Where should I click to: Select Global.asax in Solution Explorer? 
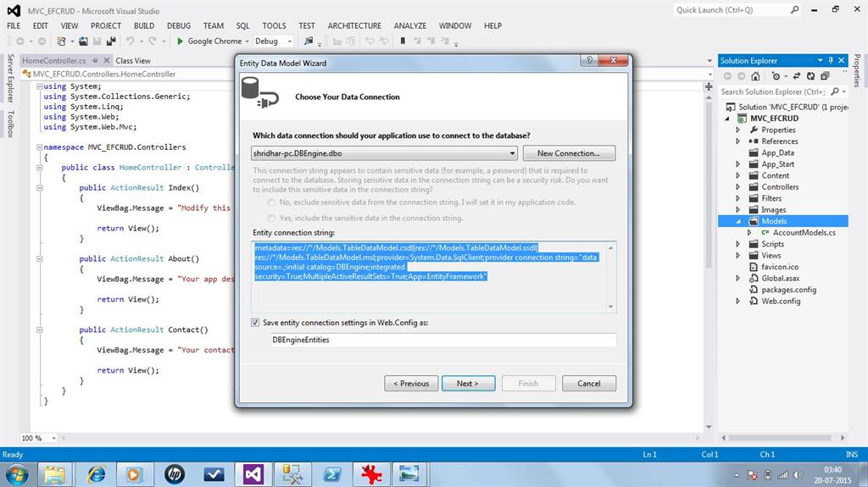[780, 279]
